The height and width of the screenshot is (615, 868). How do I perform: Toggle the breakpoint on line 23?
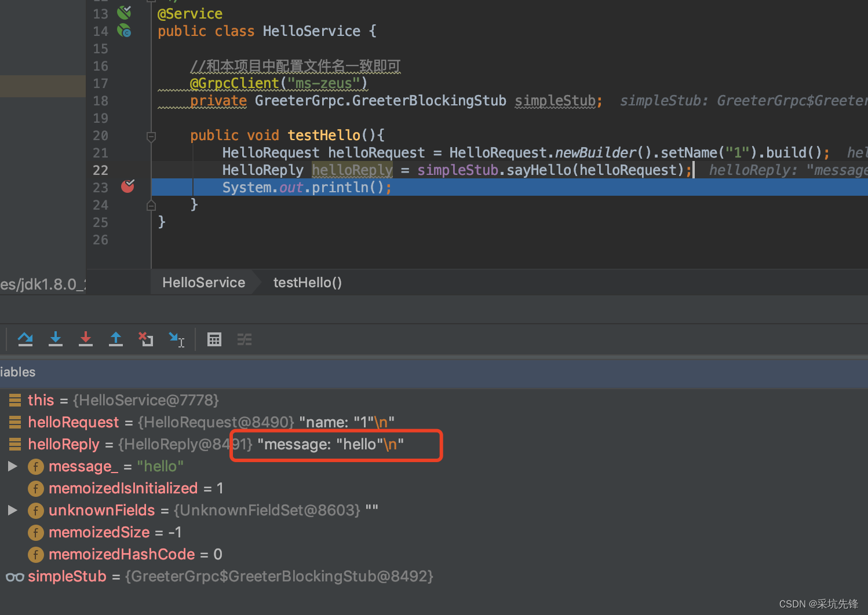tap(128, 186)
